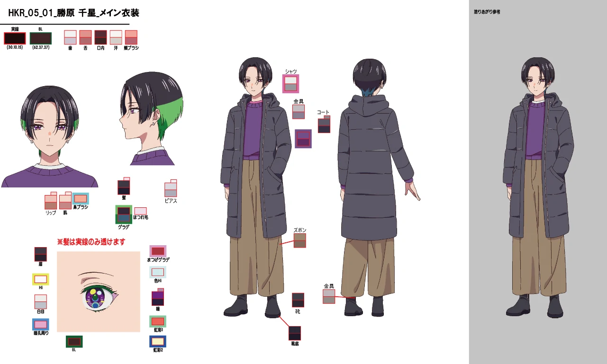
Task: Click the 実線 line color swatch
Action: coord(14,38)
